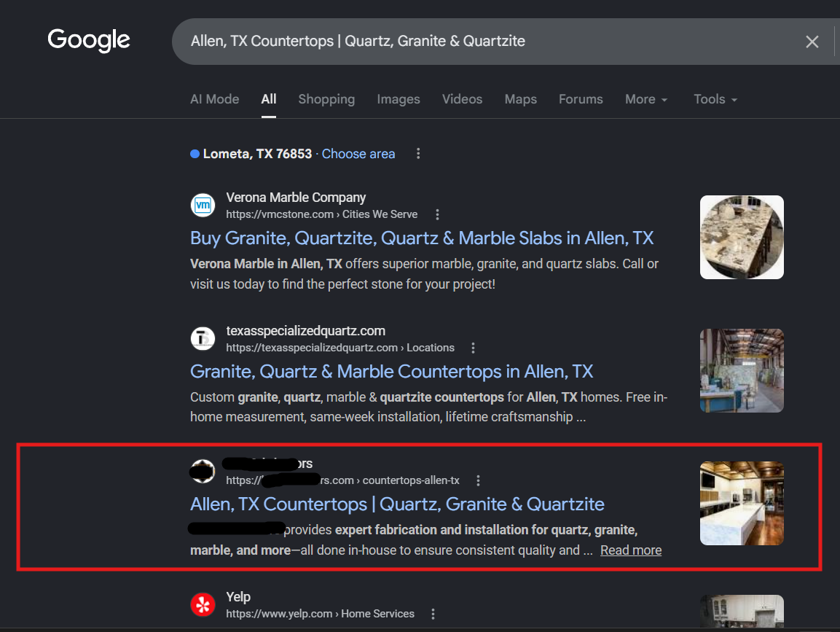Open Buy Granite, Quartzite, Quartz & Marble link
This screenshot has width=840, height=632.
tap(422, 238)
